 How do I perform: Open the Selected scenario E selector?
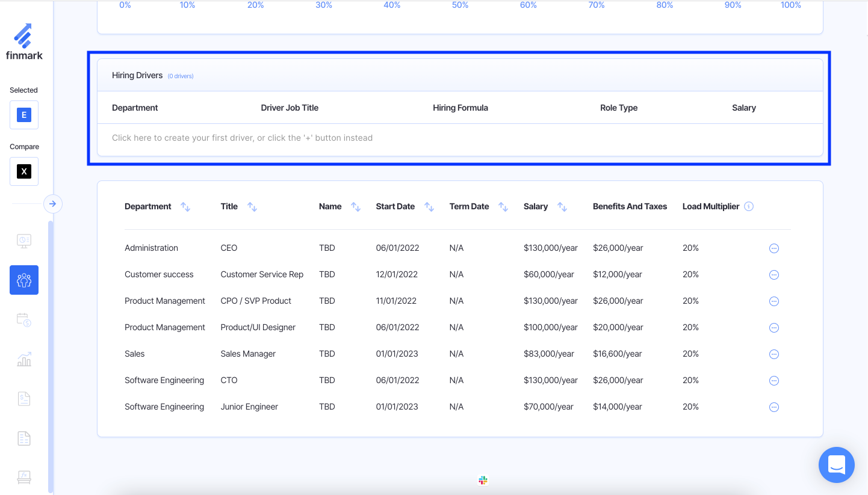[24, 115]
